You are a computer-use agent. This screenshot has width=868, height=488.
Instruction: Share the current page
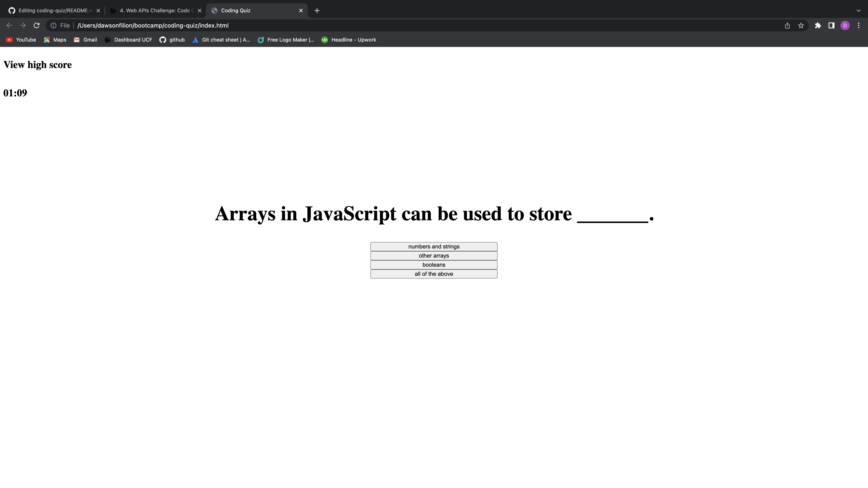(x=787, y=25)
